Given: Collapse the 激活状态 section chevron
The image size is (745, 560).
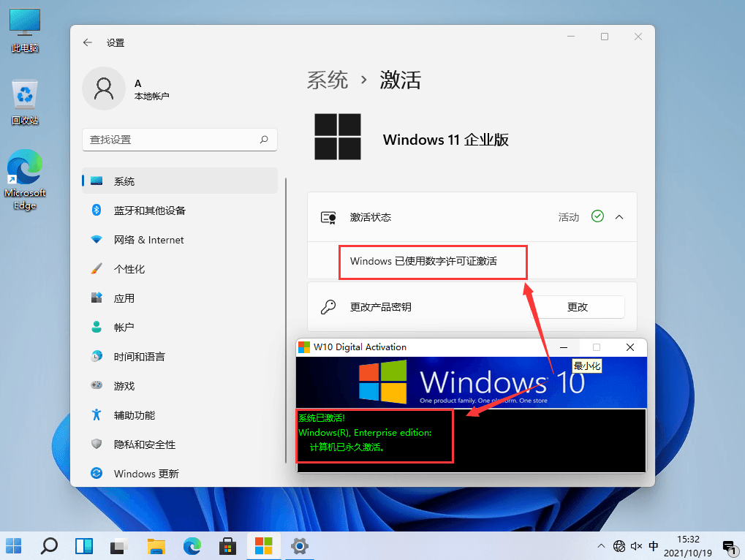Looking at the screenshot, I should point(619,217).
